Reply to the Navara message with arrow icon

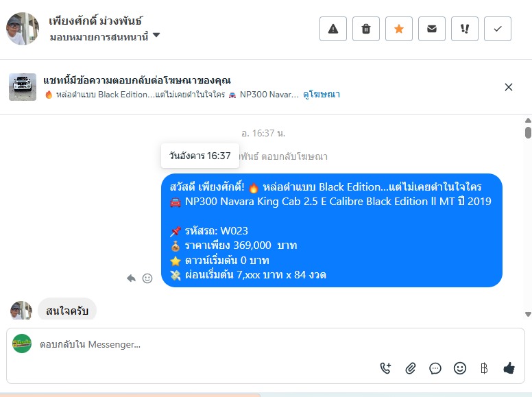click(131, 278)
